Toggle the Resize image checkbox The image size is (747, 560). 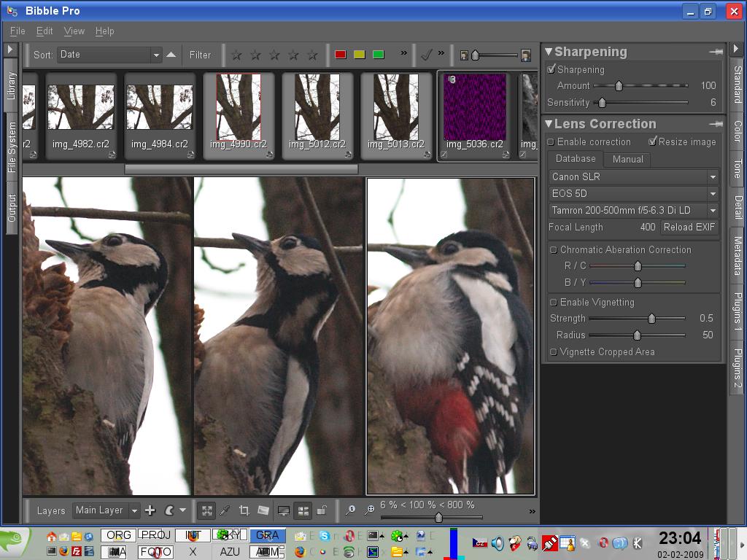653,141
